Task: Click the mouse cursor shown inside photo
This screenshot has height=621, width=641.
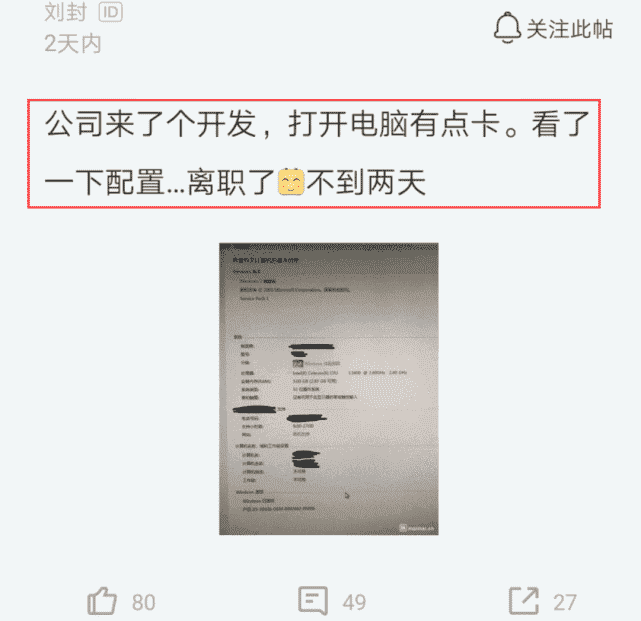Action: [x=347, y=495]
